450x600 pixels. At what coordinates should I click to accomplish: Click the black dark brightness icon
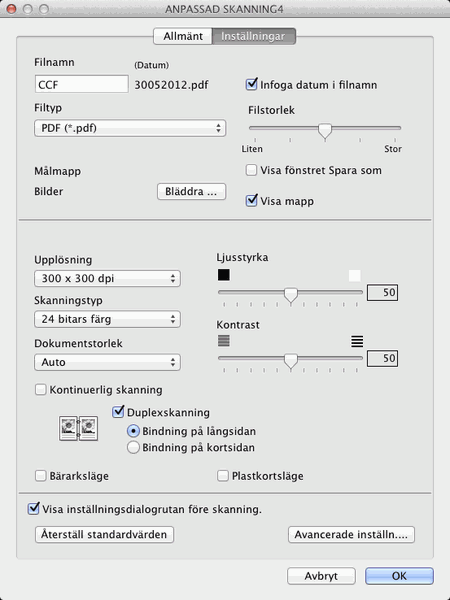pyautogui.click(x=223, y=275)
